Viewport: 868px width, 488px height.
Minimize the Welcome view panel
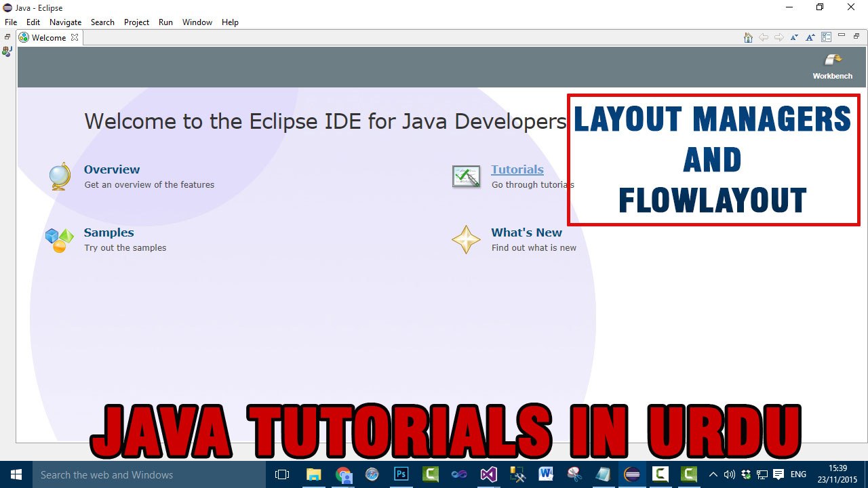point(842,35)
